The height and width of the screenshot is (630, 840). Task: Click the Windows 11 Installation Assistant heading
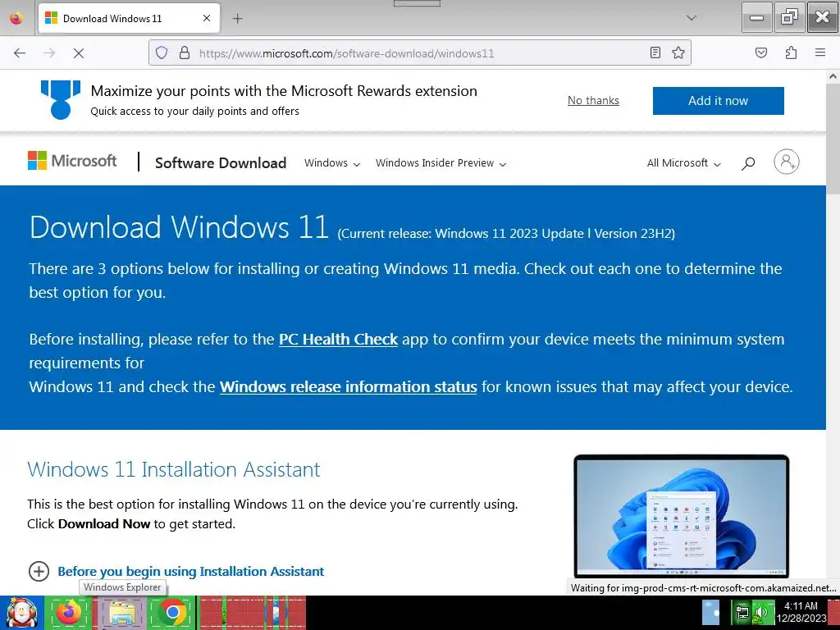pos(174,469)
